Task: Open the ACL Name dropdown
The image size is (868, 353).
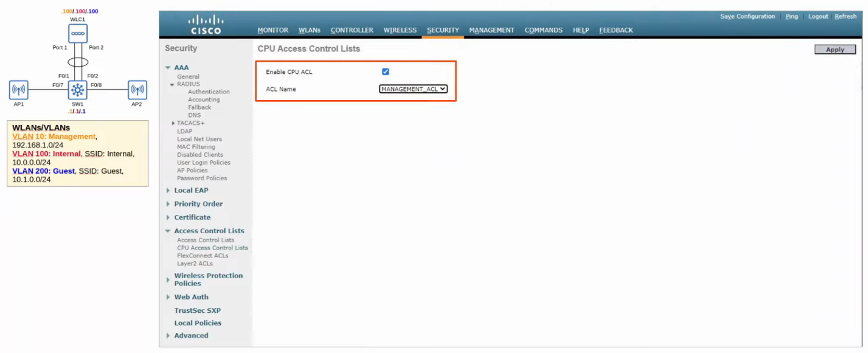Action: (x=413, y=89)
